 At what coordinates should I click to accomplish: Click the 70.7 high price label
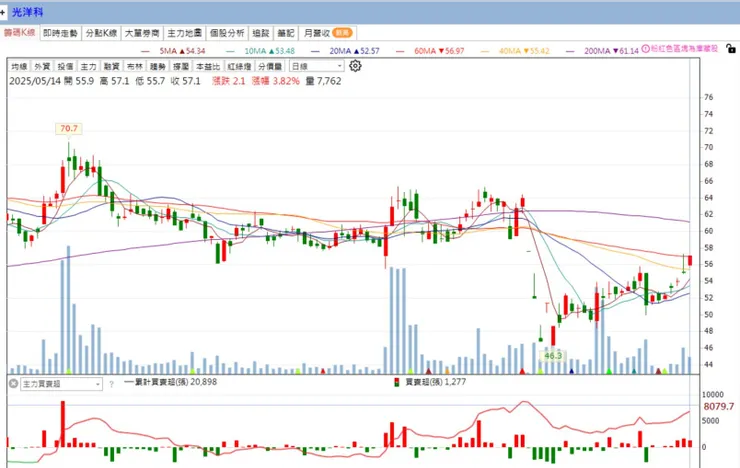point(68,128)
